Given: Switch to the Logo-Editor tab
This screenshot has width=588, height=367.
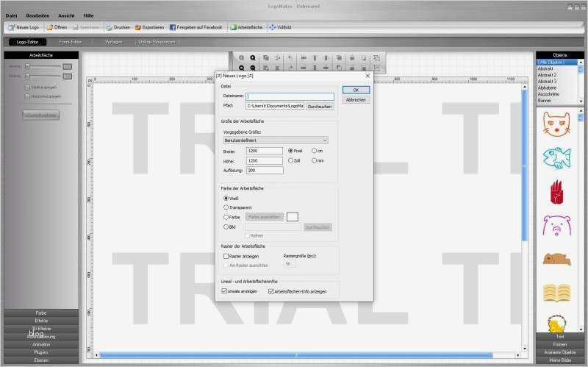Looking at the screenshot, I should tap(27, 42).
